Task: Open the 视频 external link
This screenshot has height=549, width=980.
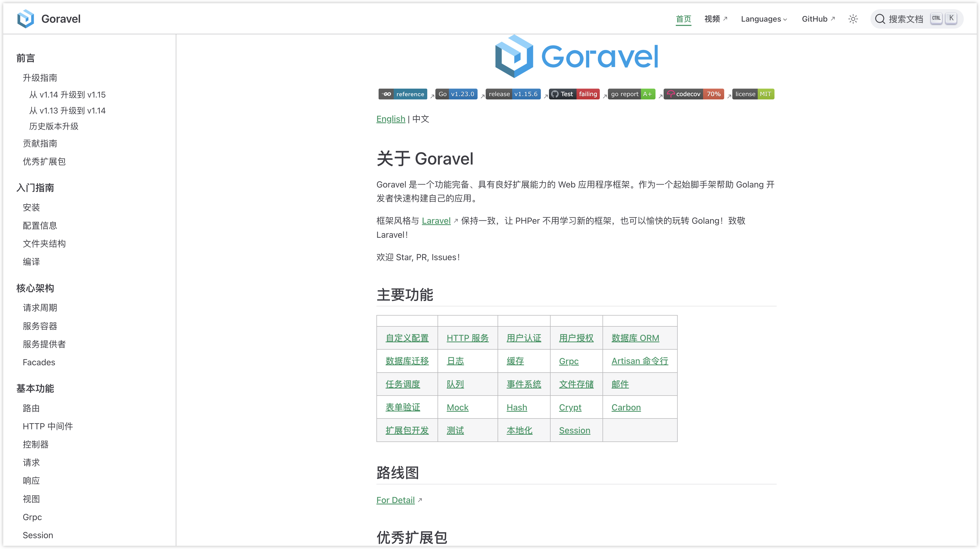Action: [x=716, y=19]
